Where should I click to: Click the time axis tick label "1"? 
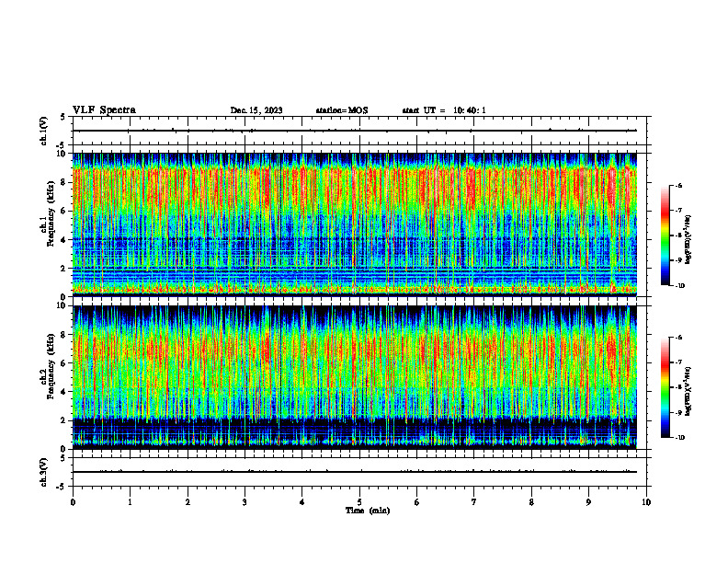(130, 502)
